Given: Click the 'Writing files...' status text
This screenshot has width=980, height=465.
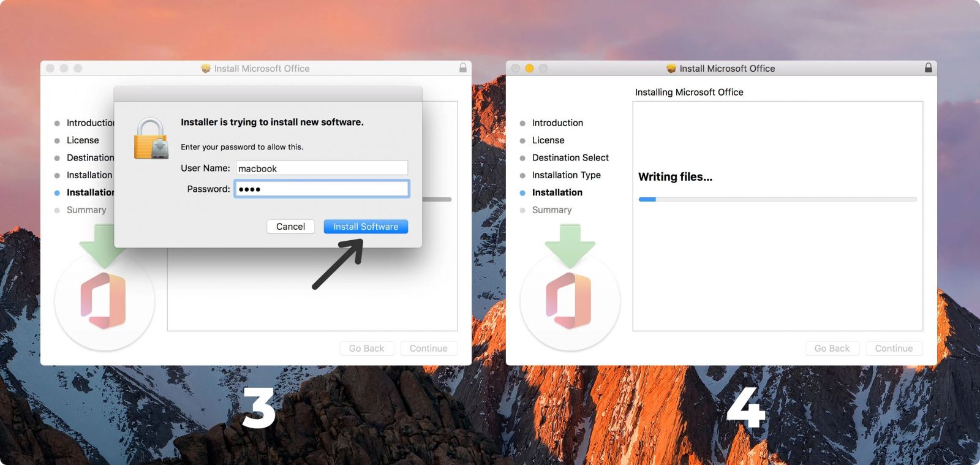Looking at the screenshot, I should (x=675, y=177).
